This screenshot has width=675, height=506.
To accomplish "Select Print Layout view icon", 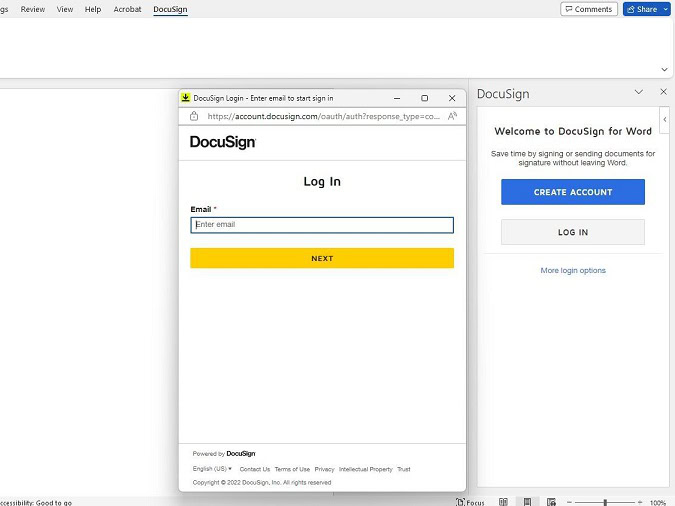I will 528,502.
